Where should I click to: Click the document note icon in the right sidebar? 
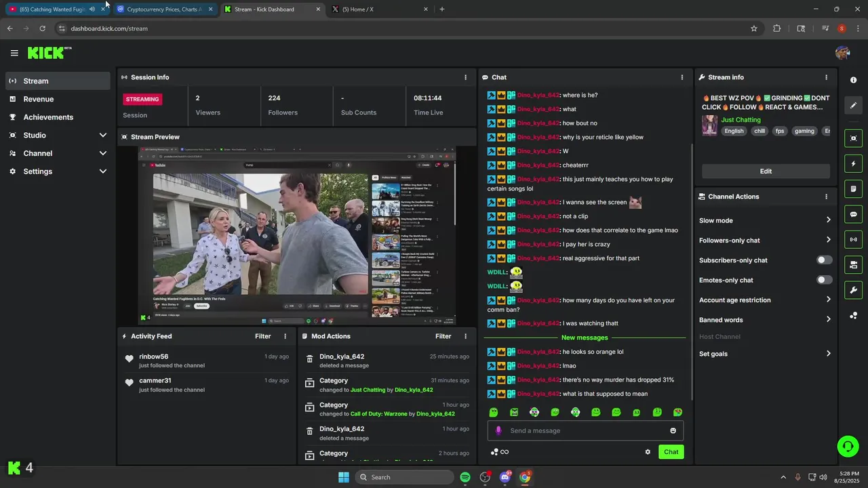coord(853,188)
